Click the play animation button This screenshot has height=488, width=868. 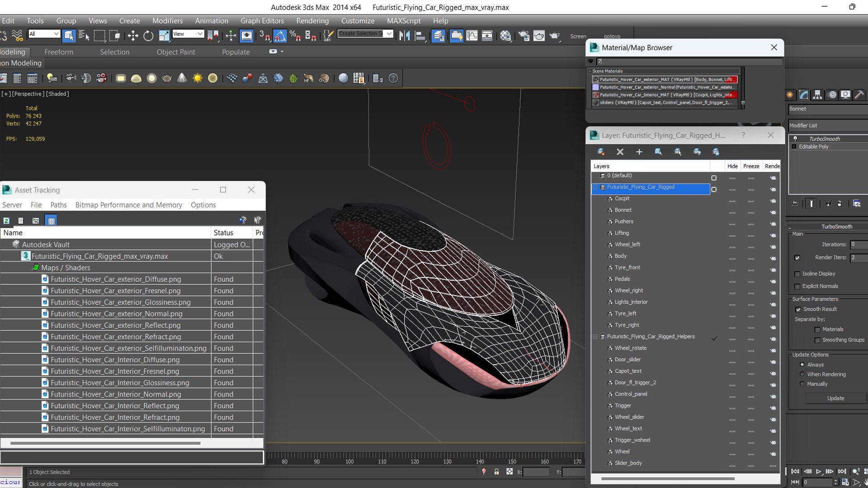click(819, 471)
